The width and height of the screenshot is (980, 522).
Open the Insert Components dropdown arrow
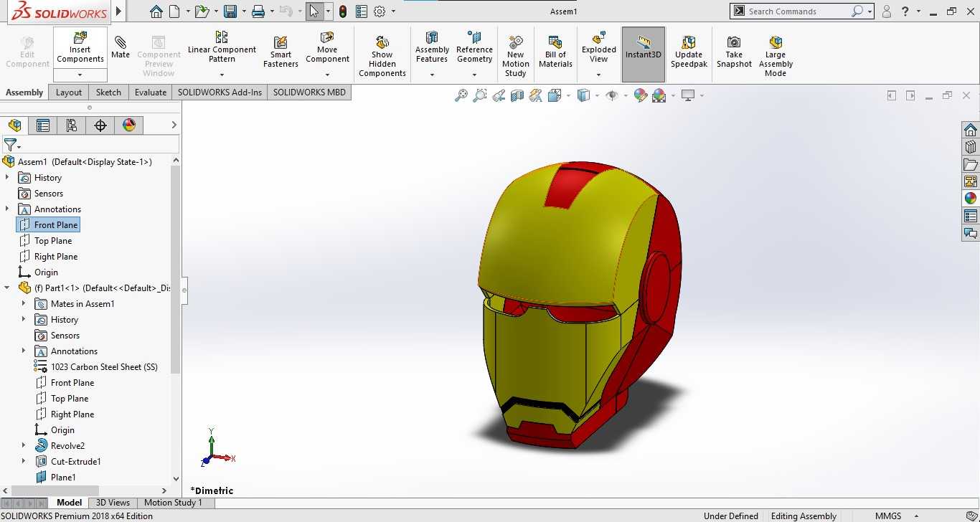click(x=80, y=75)
